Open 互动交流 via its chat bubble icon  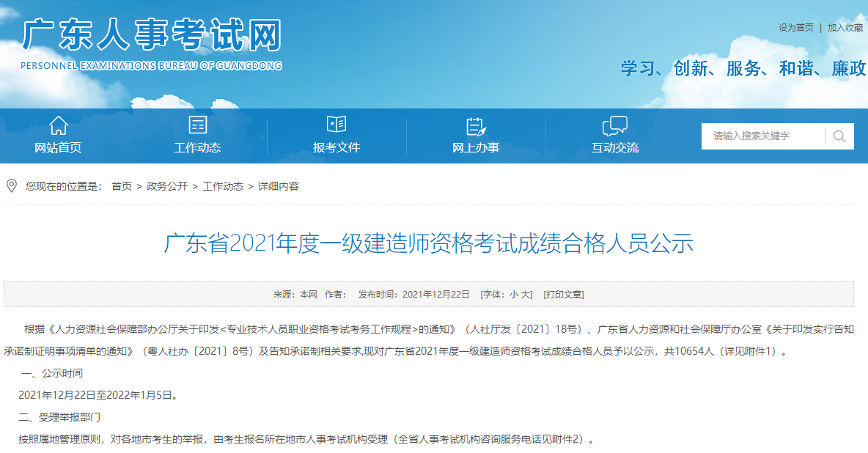click(x=614, y=126)
